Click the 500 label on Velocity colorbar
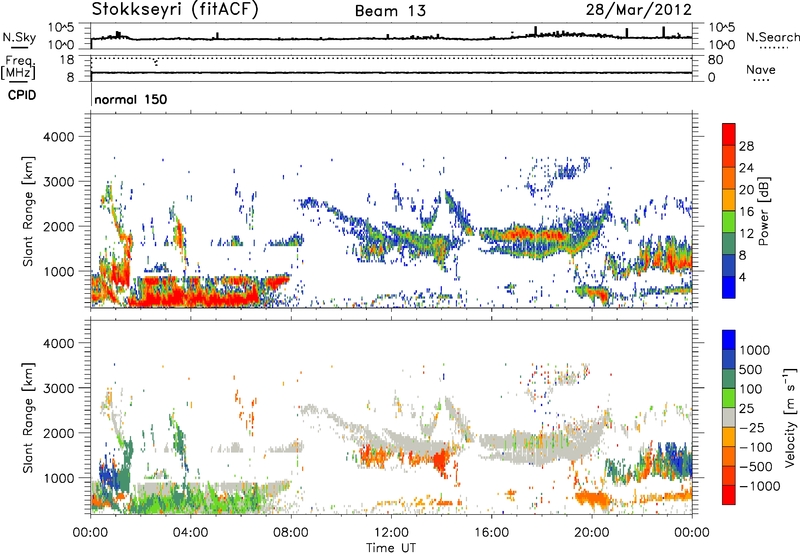 [x=751, y=369]
